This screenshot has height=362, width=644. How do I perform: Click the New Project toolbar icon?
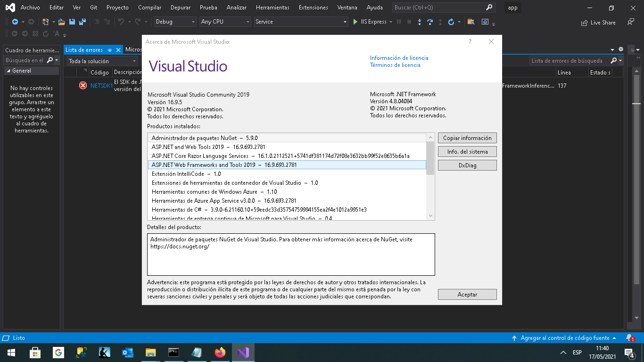[x=45, y=22]
